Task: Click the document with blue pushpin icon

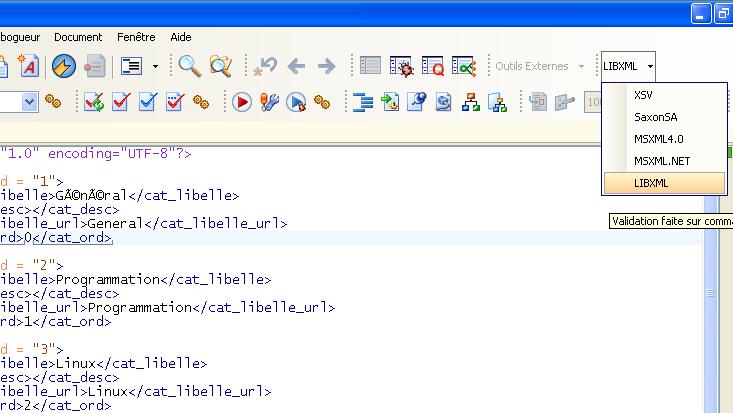Action: click(x=417, y=101)
